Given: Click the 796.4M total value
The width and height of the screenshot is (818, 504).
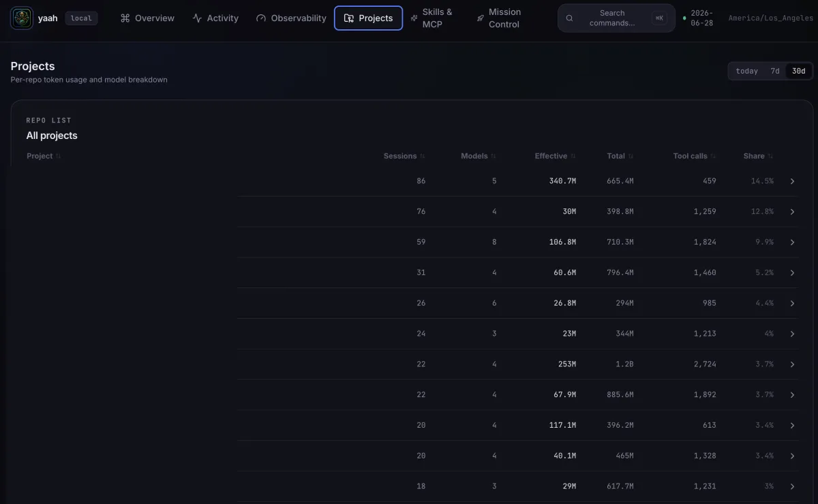Looking at the screenshot, I should [620, 272].
